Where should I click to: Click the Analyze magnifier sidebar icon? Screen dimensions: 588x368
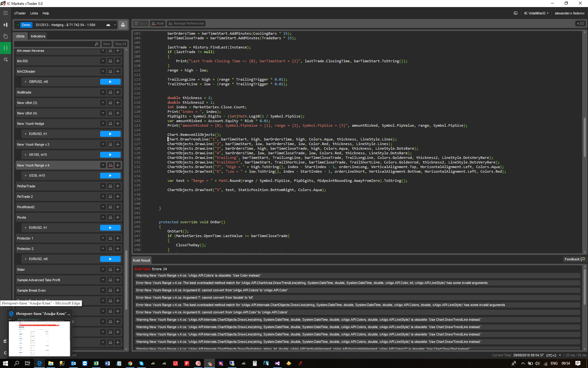tap(6, 59)
